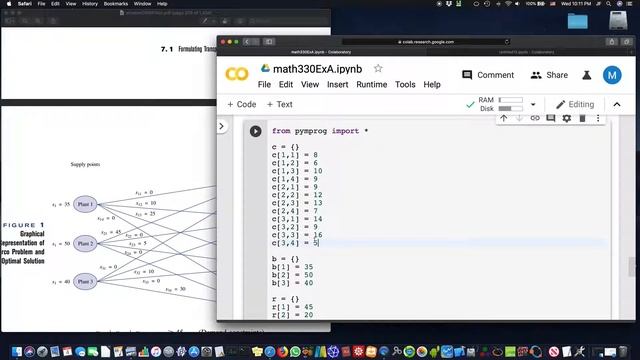Open the hard drive icon on the desktop

click(618, 20)
